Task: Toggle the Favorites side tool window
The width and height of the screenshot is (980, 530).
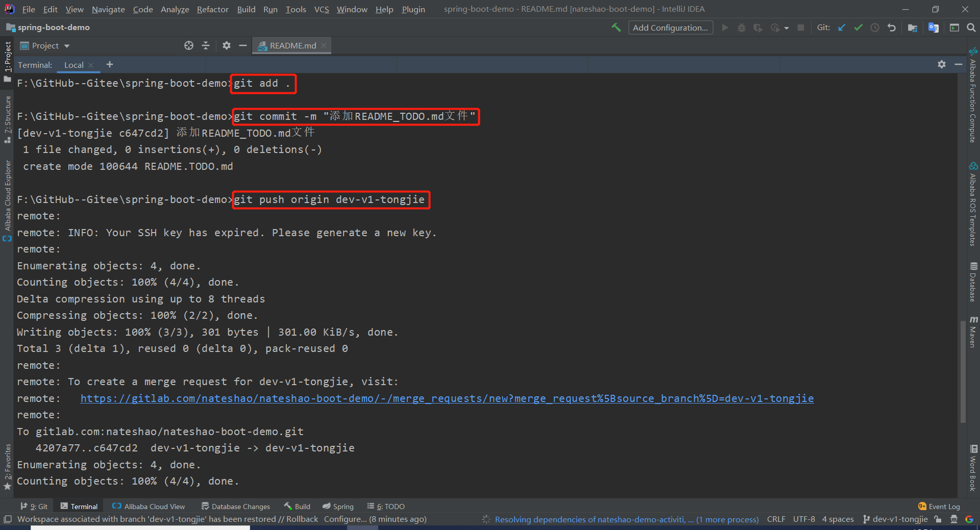Action: pyautogui.click(x=7, y=467)
